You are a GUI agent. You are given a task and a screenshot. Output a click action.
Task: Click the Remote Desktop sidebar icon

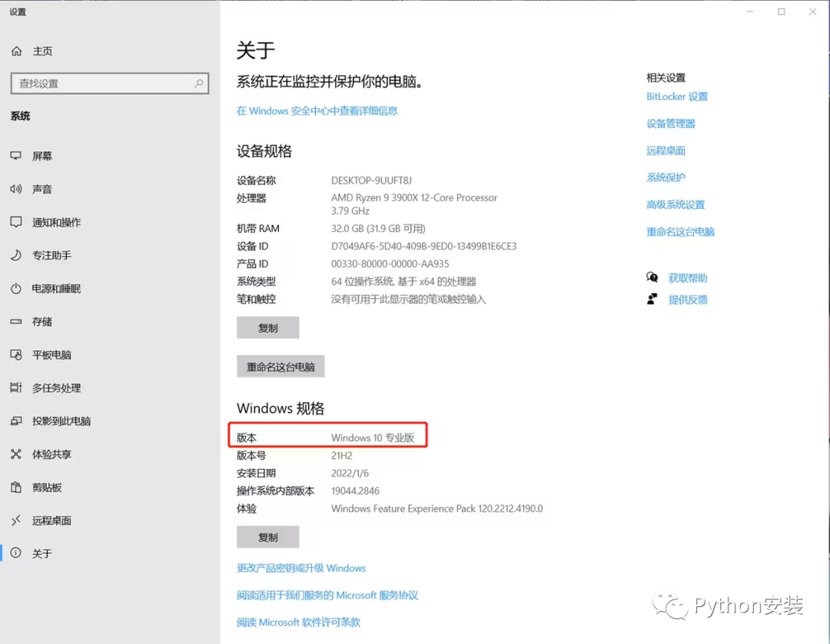[16, 520]
